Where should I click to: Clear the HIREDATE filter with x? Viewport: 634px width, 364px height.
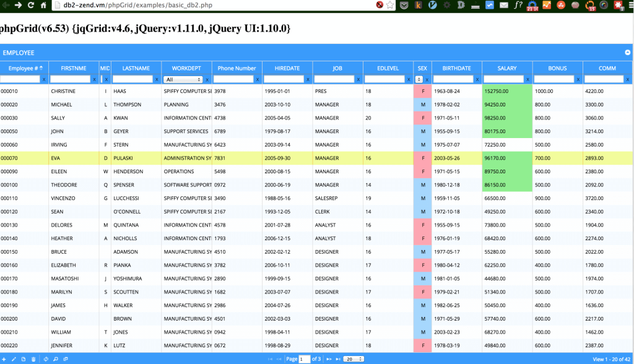coord(308,80)
